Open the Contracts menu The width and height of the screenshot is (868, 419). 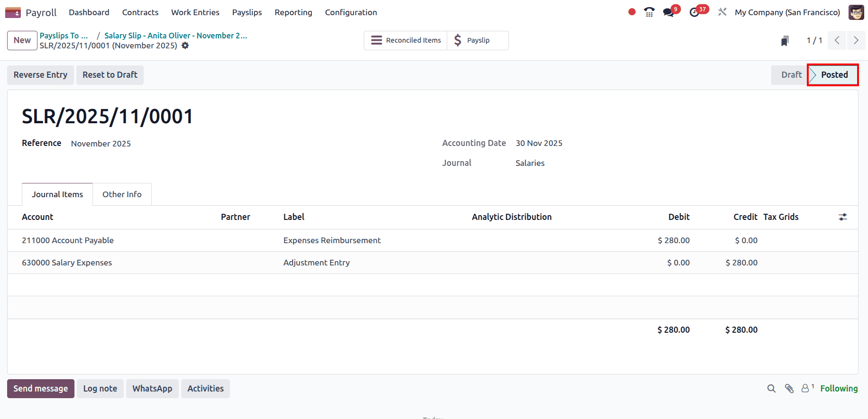(x=140, y=12)
